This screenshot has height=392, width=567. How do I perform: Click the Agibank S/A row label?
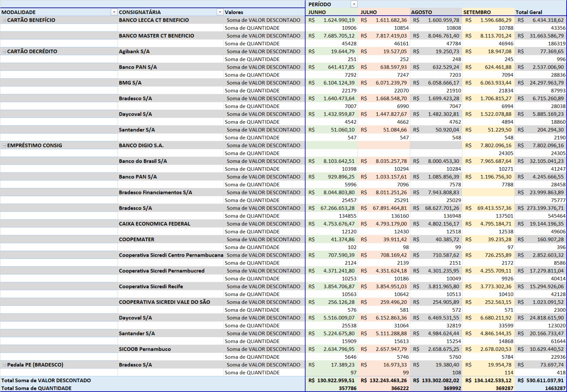click(x=134, y=51)
